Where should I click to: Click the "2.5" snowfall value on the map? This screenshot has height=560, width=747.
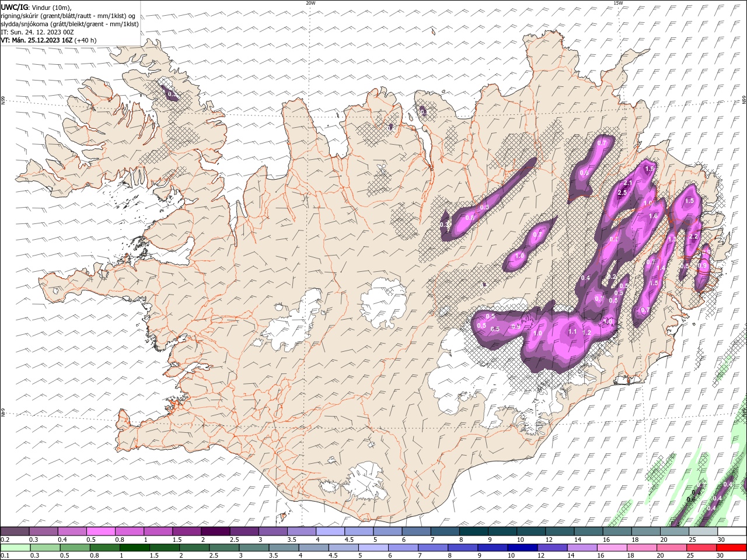[x=622, y=192]
